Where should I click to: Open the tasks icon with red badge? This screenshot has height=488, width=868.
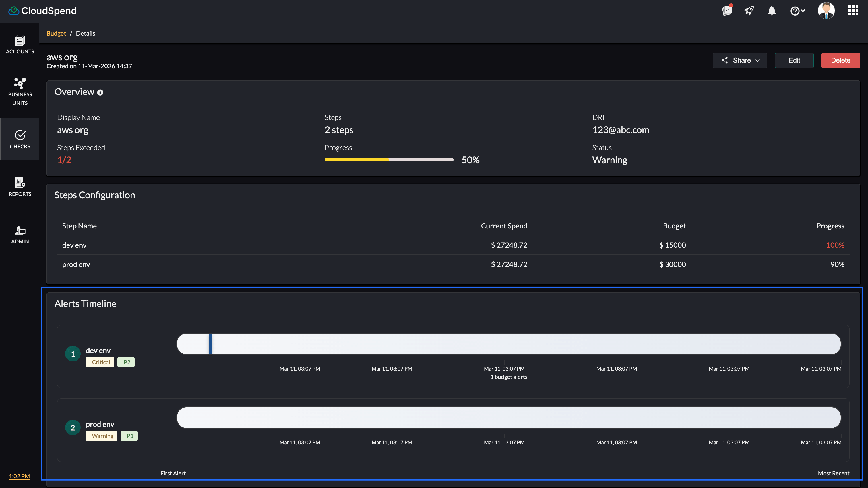tap(727, 11)
